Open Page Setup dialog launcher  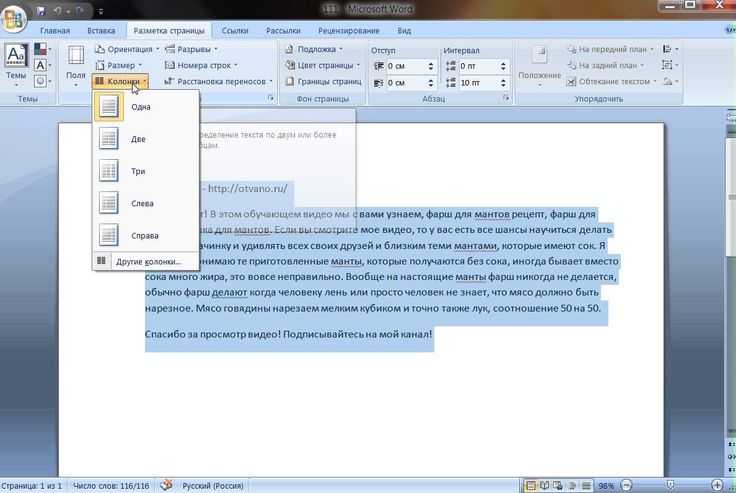(271, 98)
